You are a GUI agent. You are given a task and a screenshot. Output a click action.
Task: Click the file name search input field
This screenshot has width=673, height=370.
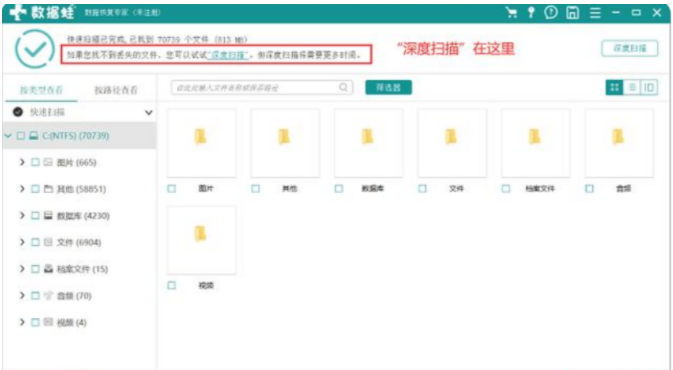[256, 88]
